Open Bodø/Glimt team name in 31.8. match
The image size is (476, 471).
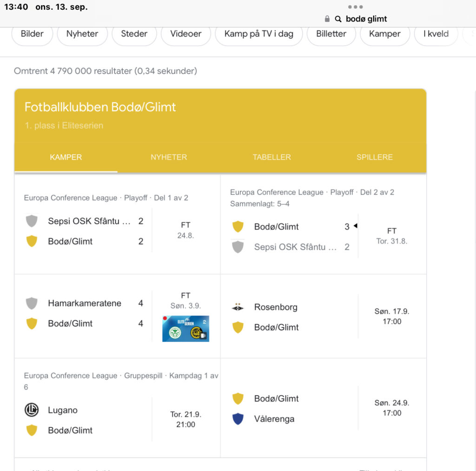pos(276,226)
